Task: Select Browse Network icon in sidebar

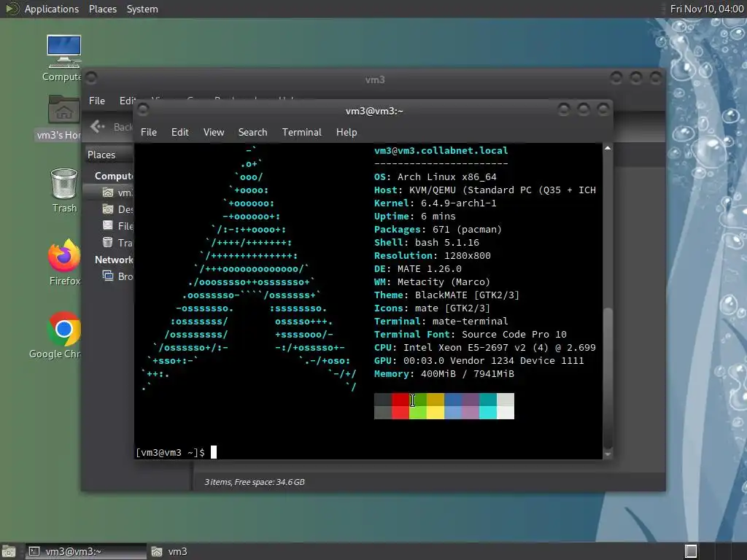Action: coord(108,276)
